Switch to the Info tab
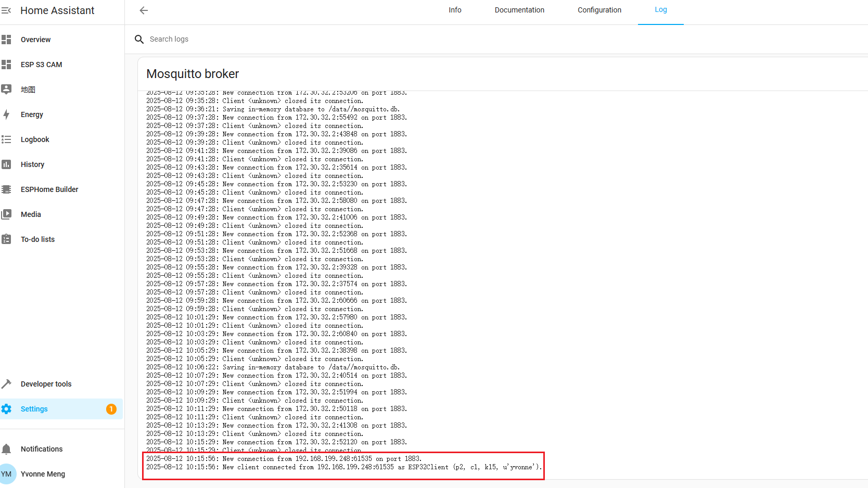 click(x=455, y=10)
